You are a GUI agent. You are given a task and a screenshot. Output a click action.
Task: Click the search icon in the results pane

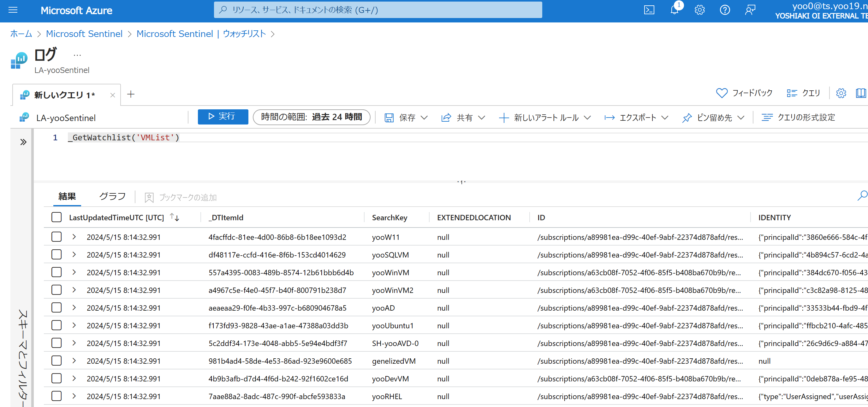[x=862, y=196]
